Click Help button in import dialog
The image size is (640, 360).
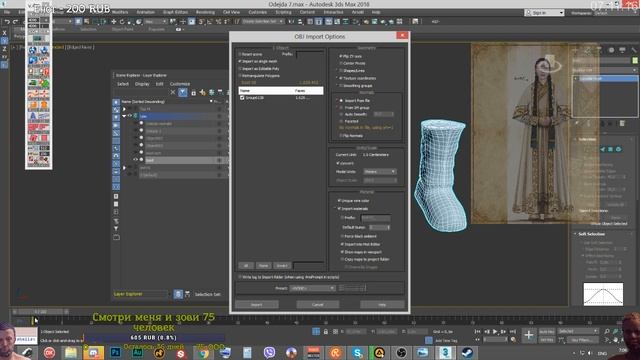click(382, 304)
